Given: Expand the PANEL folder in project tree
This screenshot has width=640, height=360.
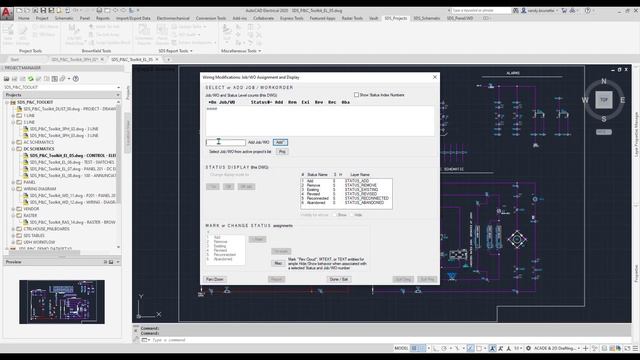Looking at the screenshot, I should [13, 182].
